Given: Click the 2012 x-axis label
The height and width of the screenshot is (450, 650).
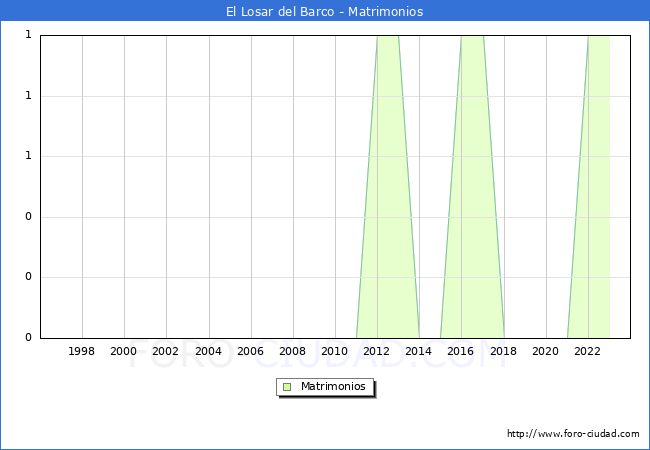Looking at the screenshot, I should [376, 351].
